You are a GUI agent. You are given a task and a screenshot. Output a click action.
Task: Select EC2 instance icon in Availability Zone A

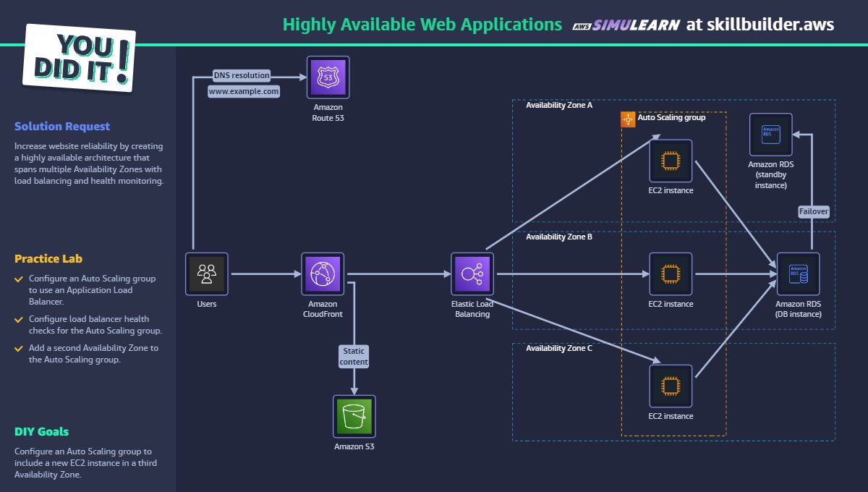671,161
